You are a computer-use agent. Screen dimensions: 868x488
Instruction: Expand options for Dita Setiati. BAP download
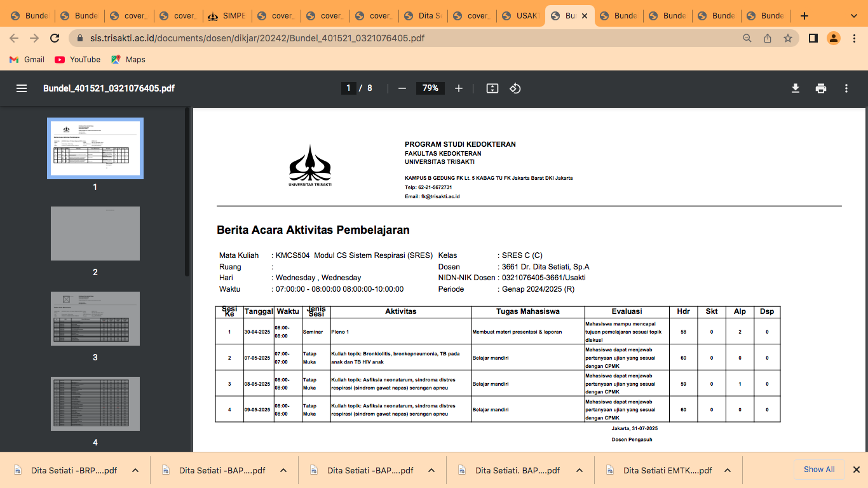point(580,471)
